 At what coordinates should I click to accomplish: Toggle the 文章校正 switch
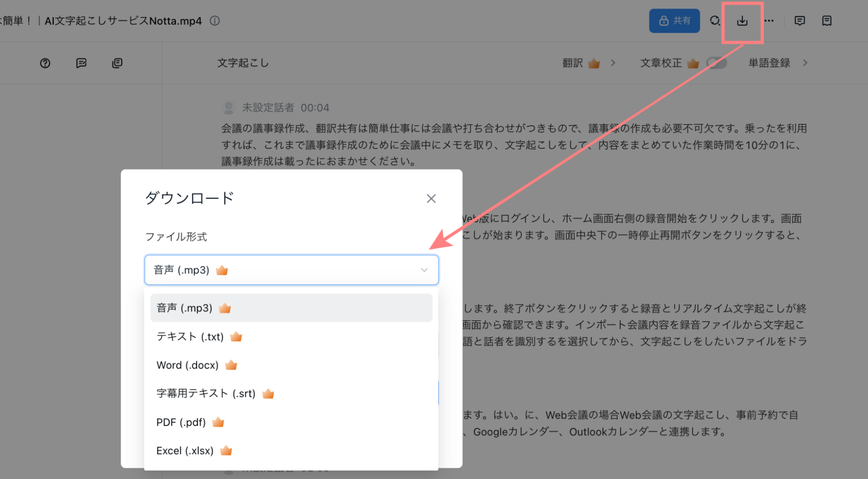click(716, 63)
